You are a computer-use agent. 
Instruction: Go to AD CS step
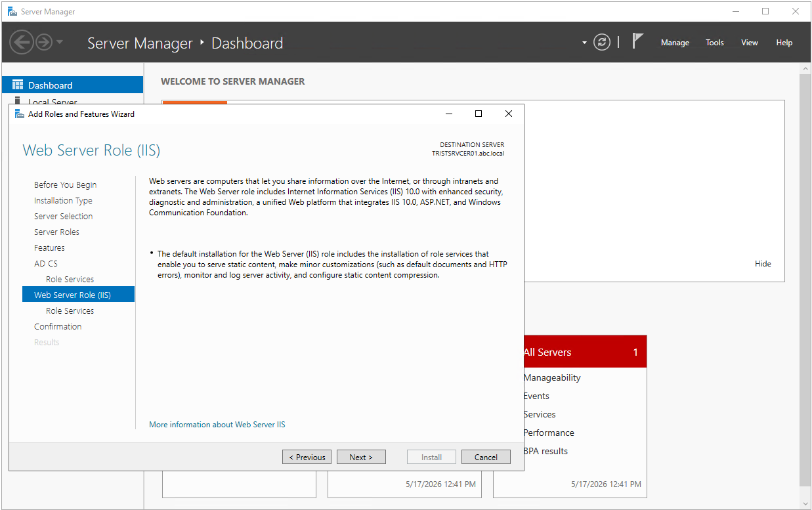tap(46, 264)
